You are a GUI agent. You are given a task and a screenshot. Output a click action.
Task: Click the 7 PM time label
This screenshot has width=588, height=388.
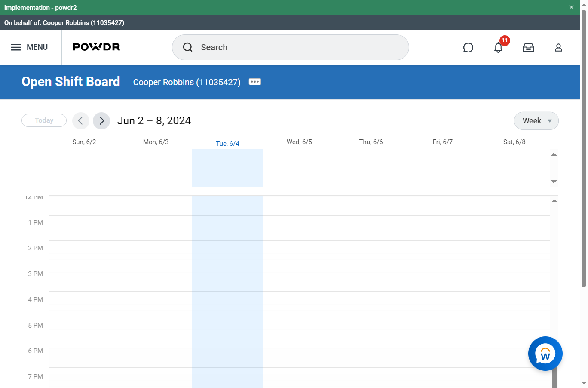36,377
